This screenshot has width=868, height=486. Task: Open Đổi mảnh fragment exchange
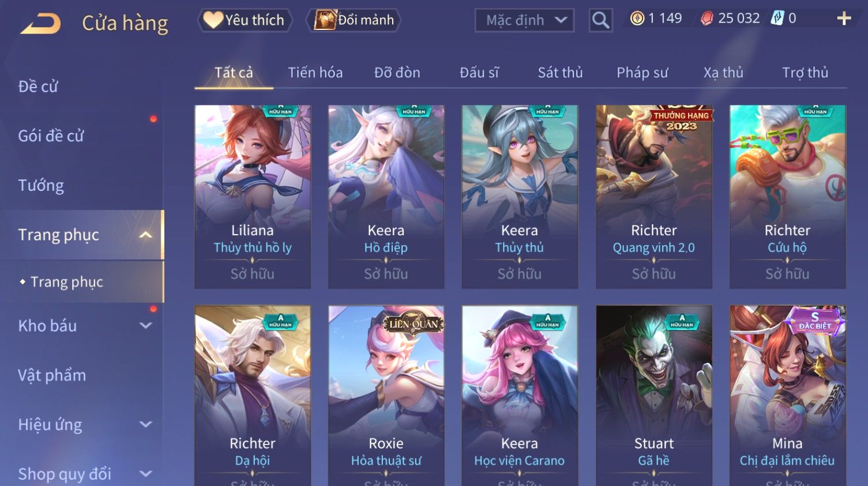click(354, 20)
